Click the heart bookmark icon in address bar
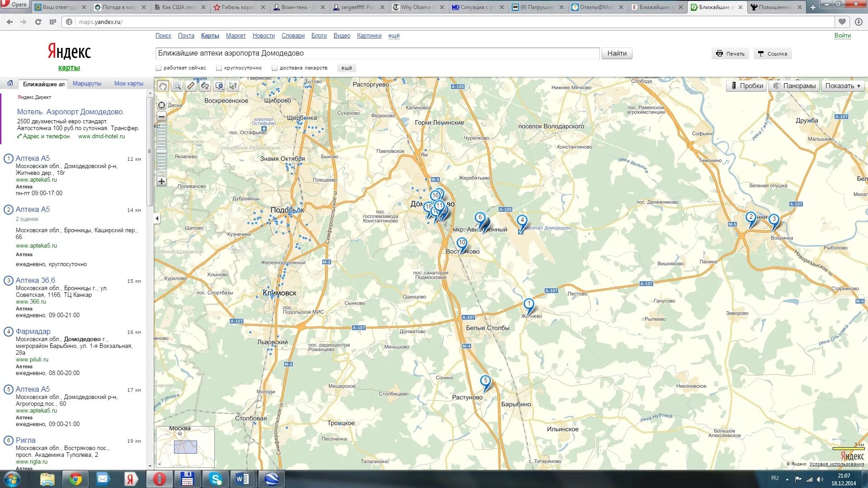 (842, 22)
